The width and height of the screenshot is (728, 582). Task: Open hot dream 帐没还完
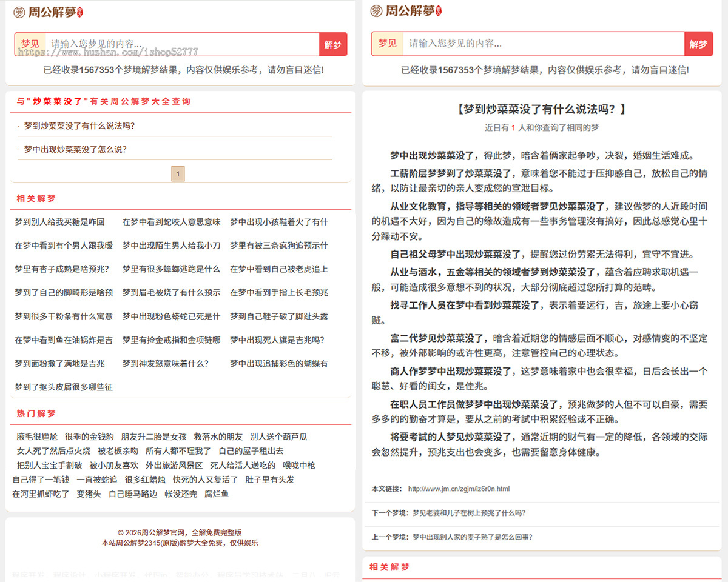pyautogui.click(x=181, y=494)
